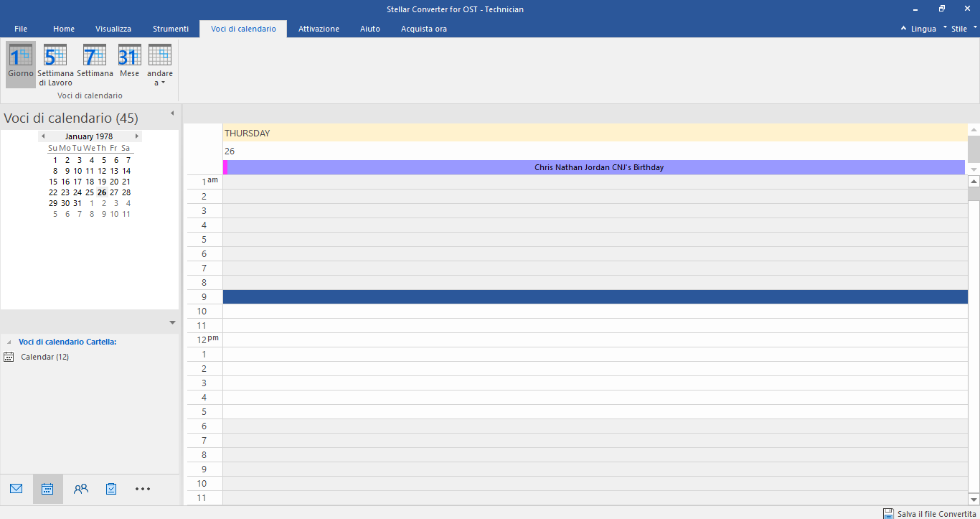Open the Stile dropdown menu
The width and height of the screenshot is (980, 519).
click(x=963, y=29)
